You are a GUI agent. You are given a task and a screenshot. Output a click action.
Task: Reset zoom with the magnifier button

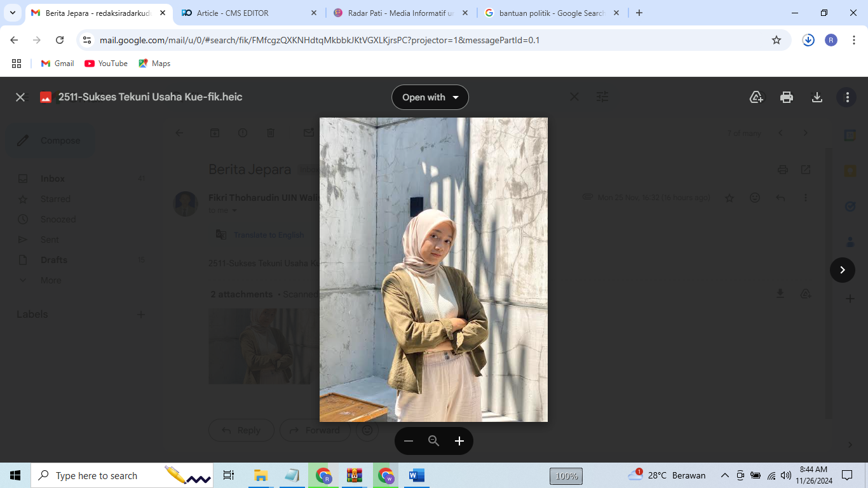pos(434,441)
